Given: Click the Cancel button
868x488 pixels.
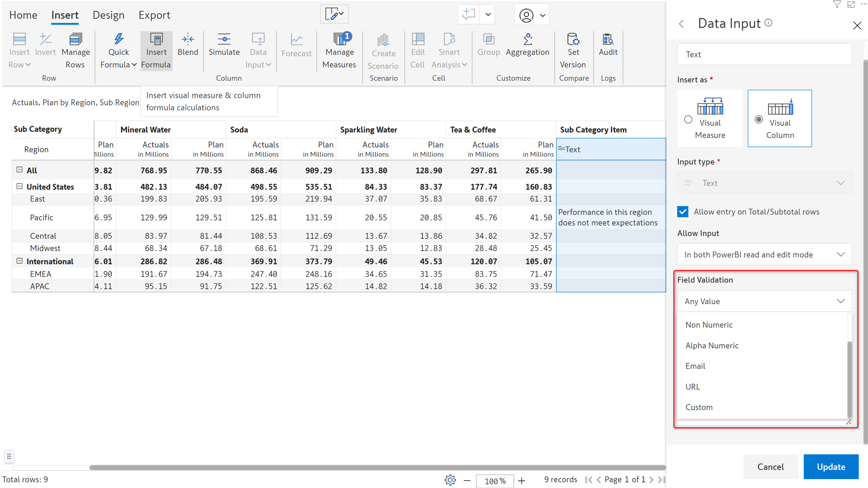Looking at the screenshot, I should tap(770, 467).
